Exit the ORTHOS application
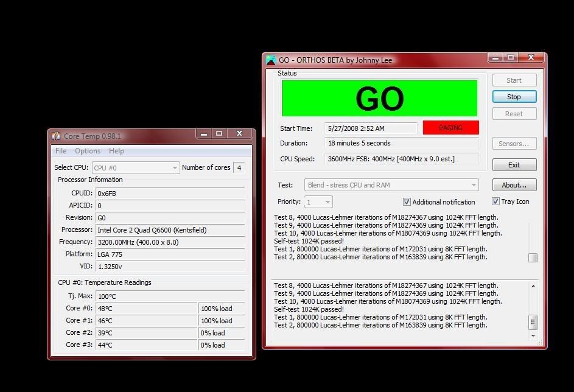This screenshot has width=574, height=392. [x=514, y=165]
